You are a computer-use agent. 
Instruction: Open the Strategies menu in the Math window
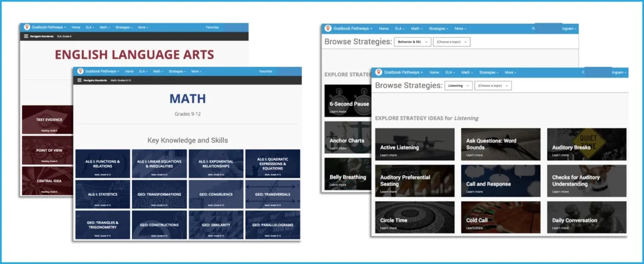[x=177, y=71]
